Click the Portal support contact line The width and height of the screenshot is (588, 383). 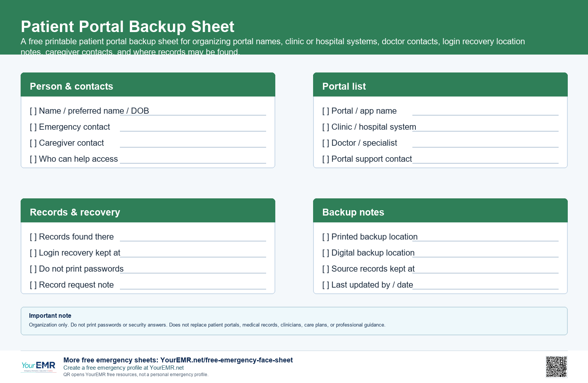click(x=485, y=163)
